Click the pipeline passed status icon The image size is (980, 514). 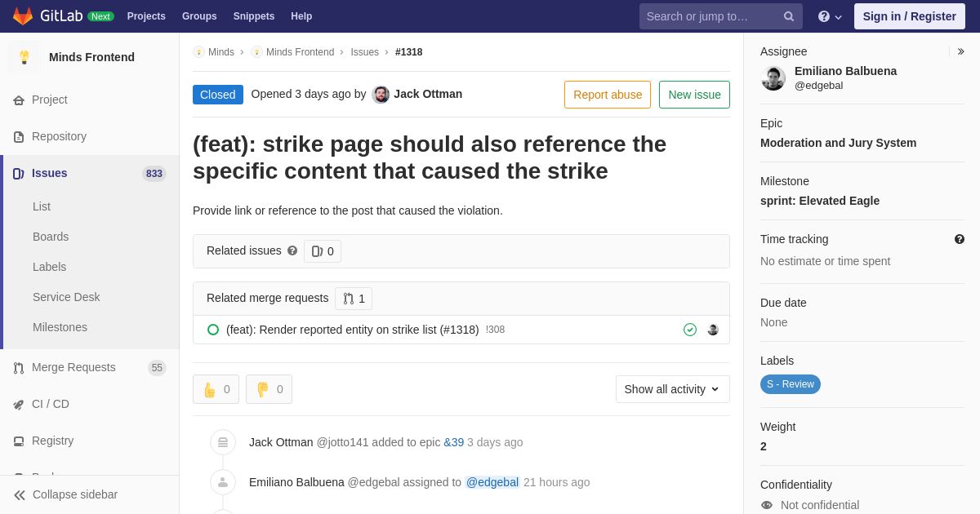[690, 330]
